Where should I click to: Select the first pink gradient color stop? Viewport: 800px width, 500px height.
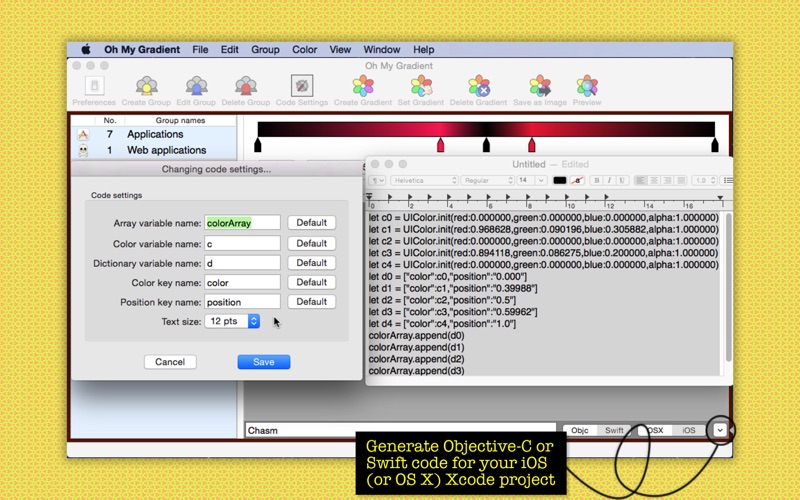(x=440, y=145)
